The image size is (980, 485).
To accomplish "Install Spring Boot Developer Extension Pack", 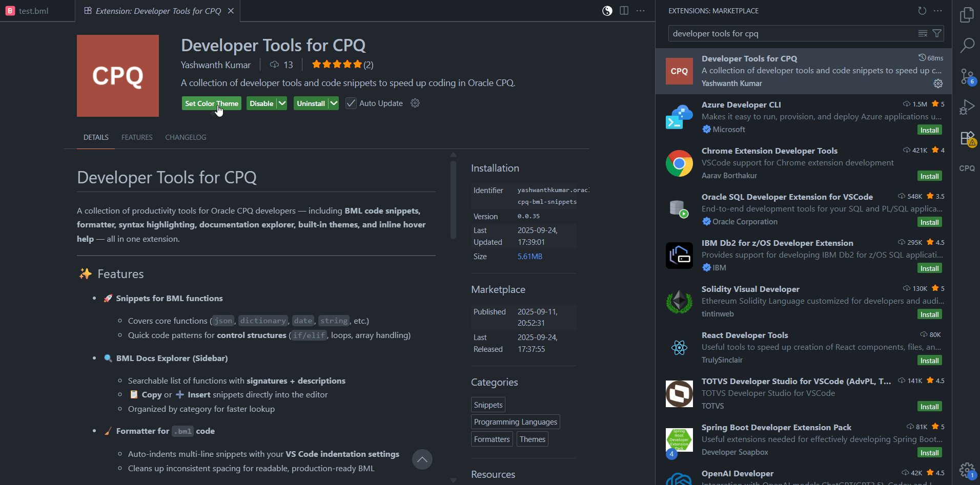I will click(929, 453).
